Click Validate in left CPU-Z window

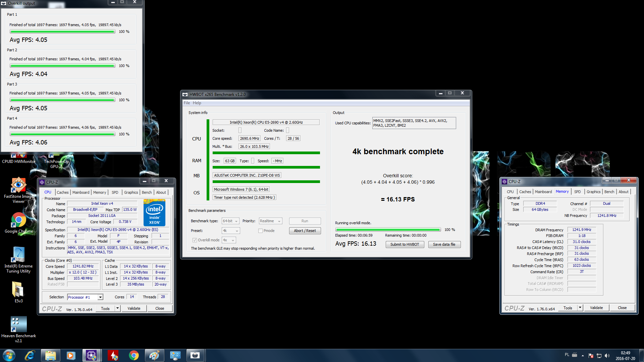(134, 308)
